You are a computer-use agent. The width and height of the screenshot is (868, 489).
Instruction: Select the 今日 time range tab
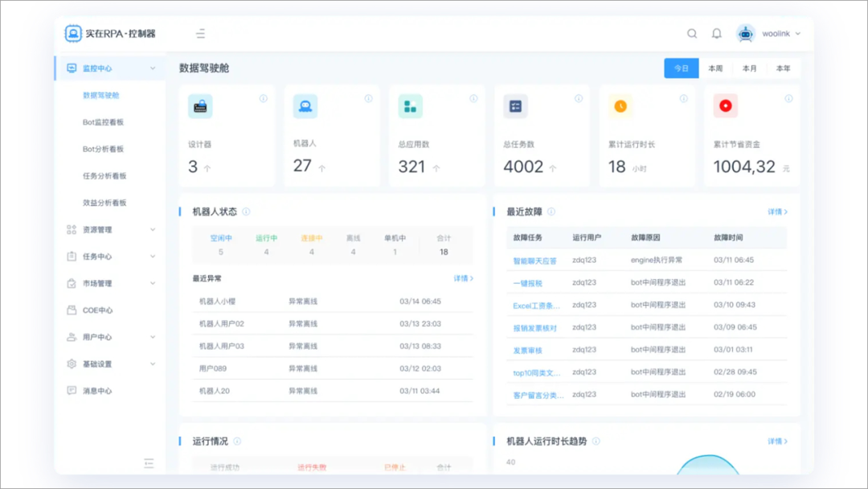point(682,68)
